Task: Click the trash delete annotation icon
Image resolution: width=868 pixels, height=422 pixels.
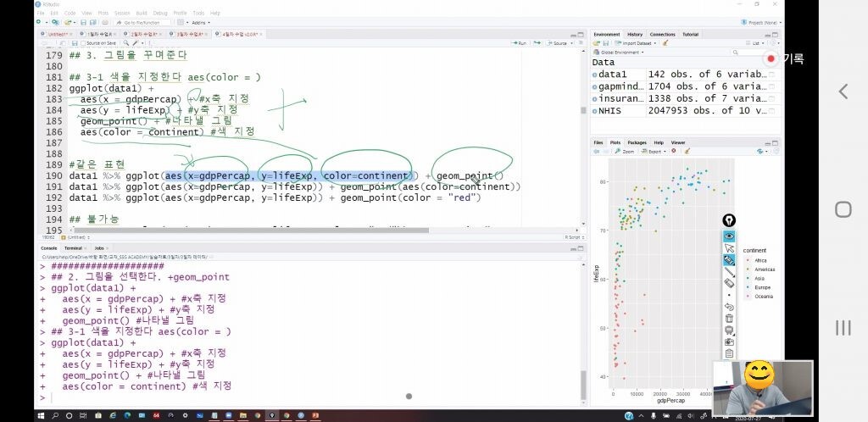Action: (x=729, y=319)
